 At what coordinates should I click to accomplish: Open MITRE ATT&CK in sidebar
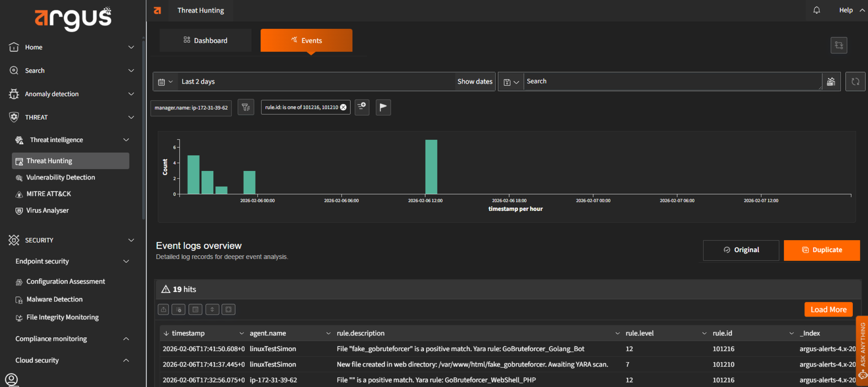pos(48,194)
